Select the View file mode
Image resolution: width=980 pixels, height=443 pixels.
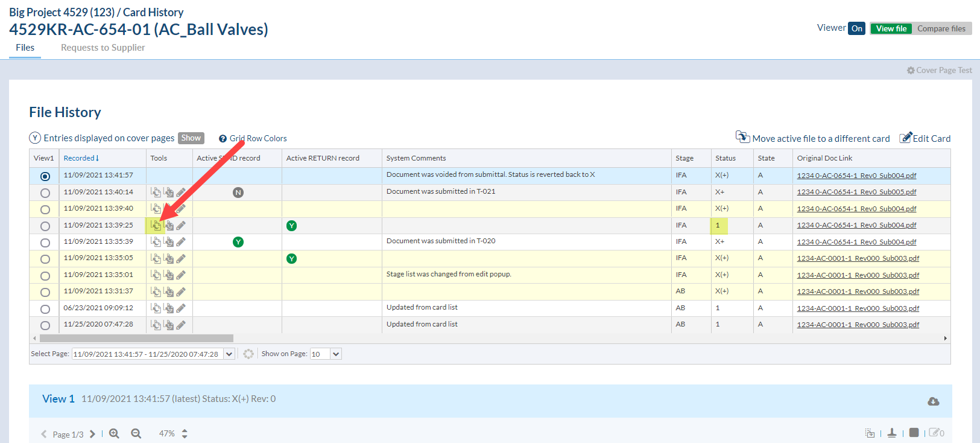coord(891,28)
